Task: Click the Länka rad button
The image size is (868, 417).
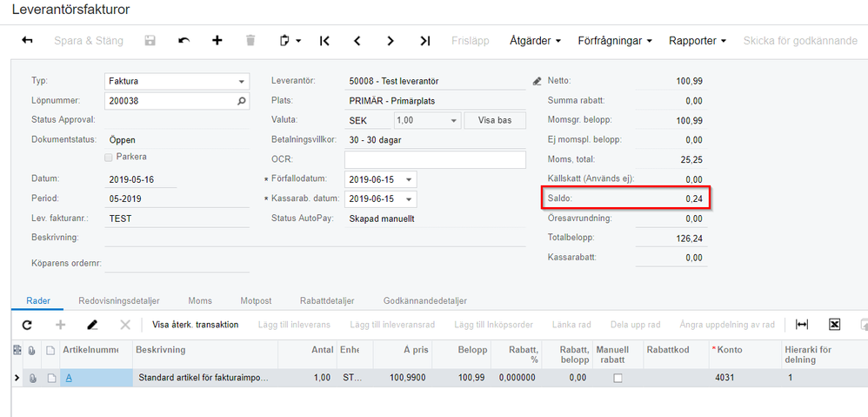Action: tap(571, 325)
